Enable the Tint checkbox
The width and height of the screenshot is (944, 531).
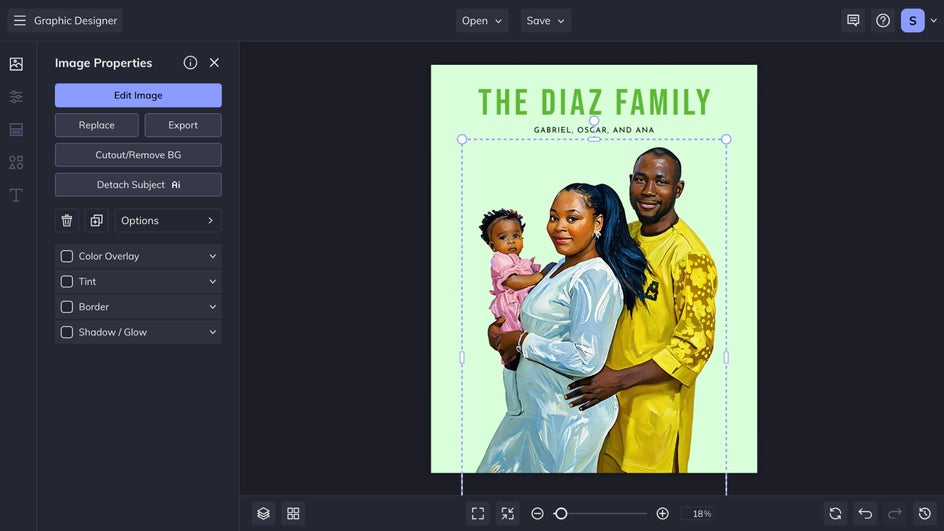point(67,282)
